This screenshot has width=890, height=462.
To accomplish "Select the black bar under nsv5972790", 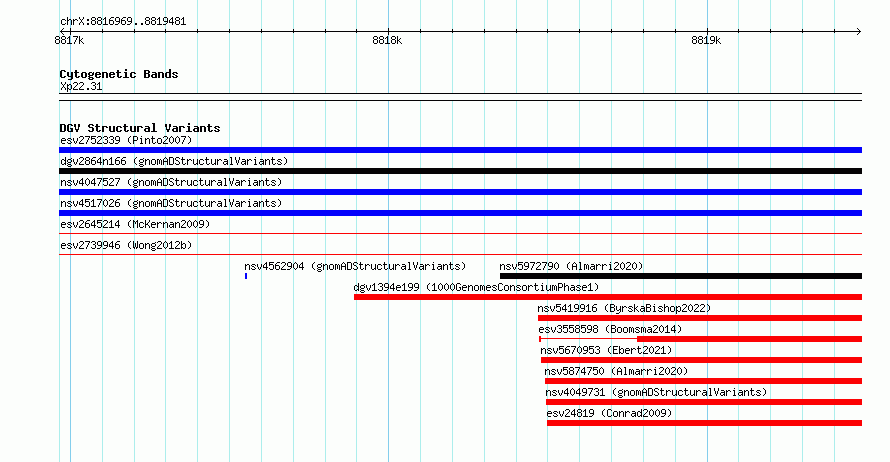I will (681, 276).
